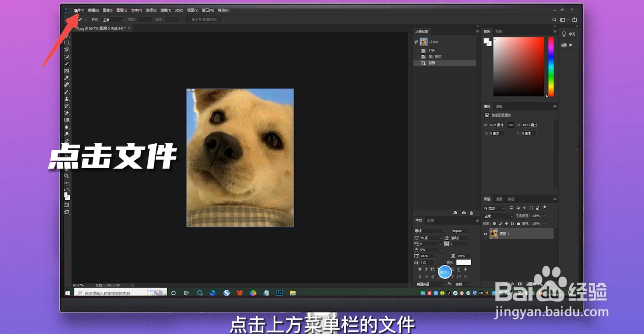Open the 库 libraries panel button
Screen dimensions: 644x334
[567, 45]
